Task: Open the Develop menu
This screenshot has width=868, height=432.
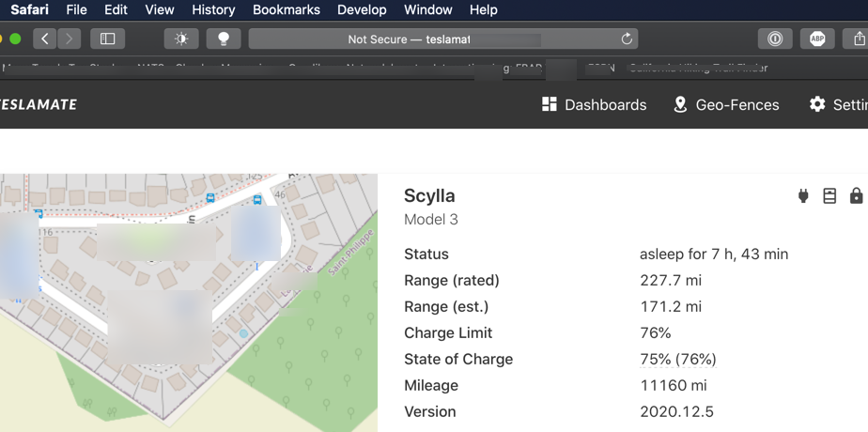Action: pyautogui.click(x=362, y=10)
